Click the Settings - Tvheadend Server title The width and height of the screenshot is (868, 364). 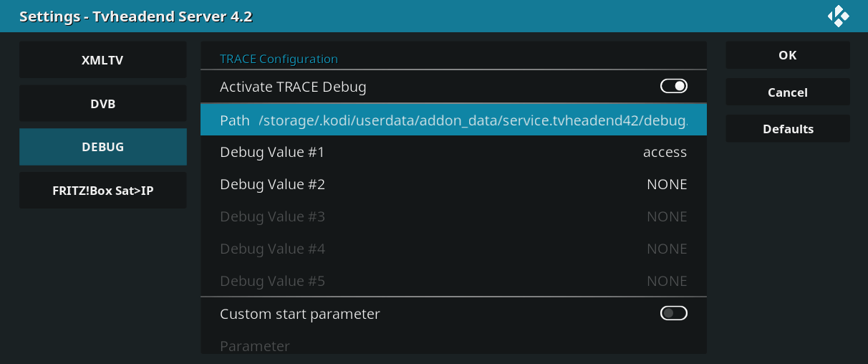(x=135, y=16)
